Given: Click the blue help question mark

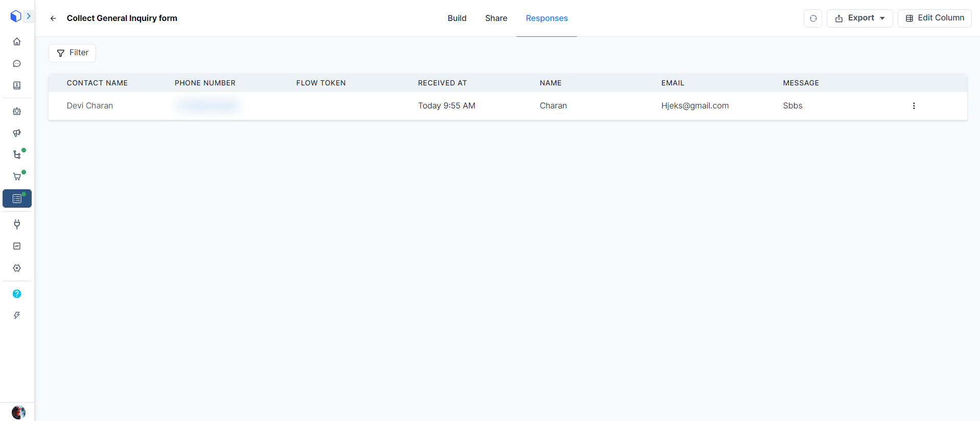Looking at the screenshot, I should coord(17,294).
